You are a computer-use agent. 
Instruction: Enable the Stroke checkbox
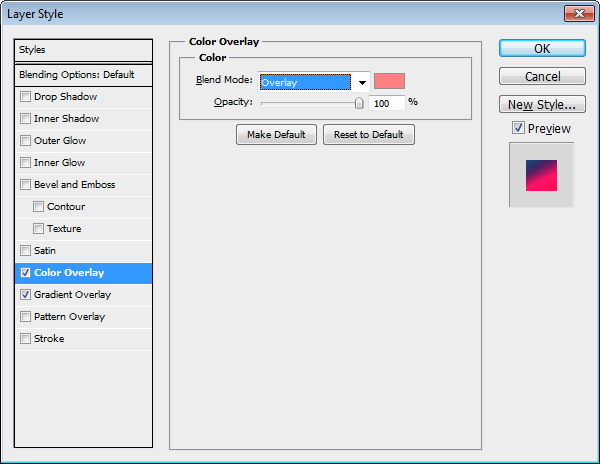[x=25, y=339]
